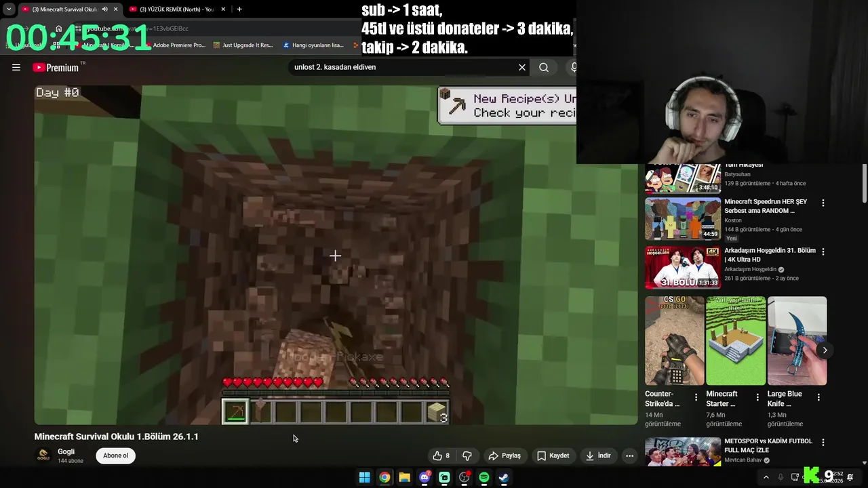
Task: Show next Shorts with the right chevron
Action: [x=825, y=350]
